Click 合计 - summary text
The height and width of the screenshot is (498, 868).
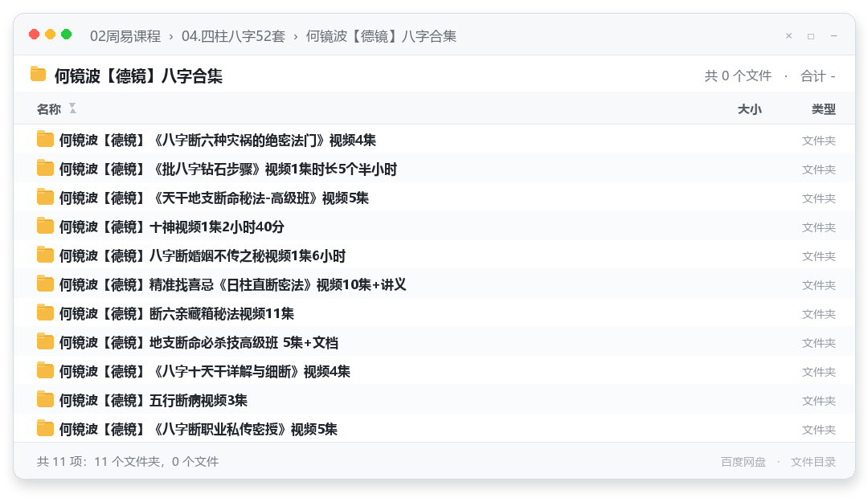tap(817, 76)
